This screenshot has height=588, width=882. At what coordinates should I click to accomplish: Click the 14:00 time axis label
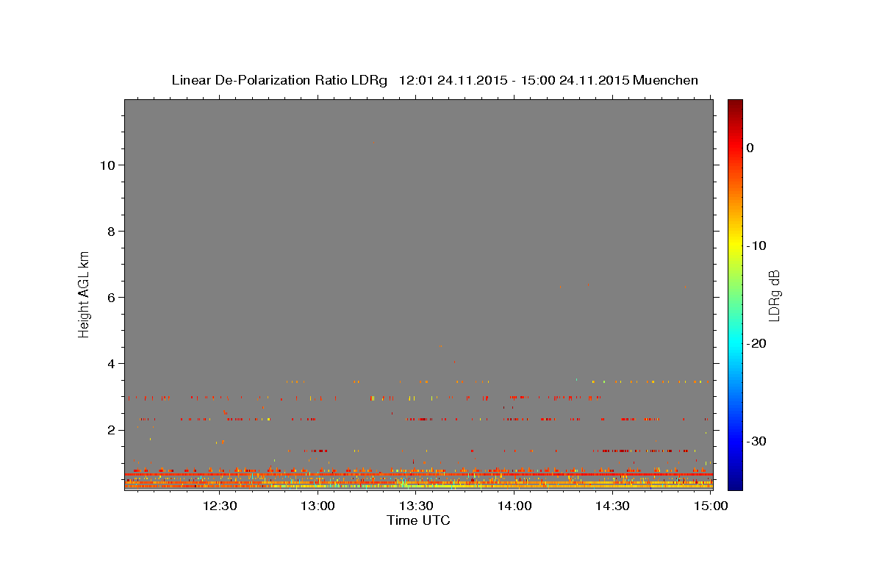tap(514, 506)
